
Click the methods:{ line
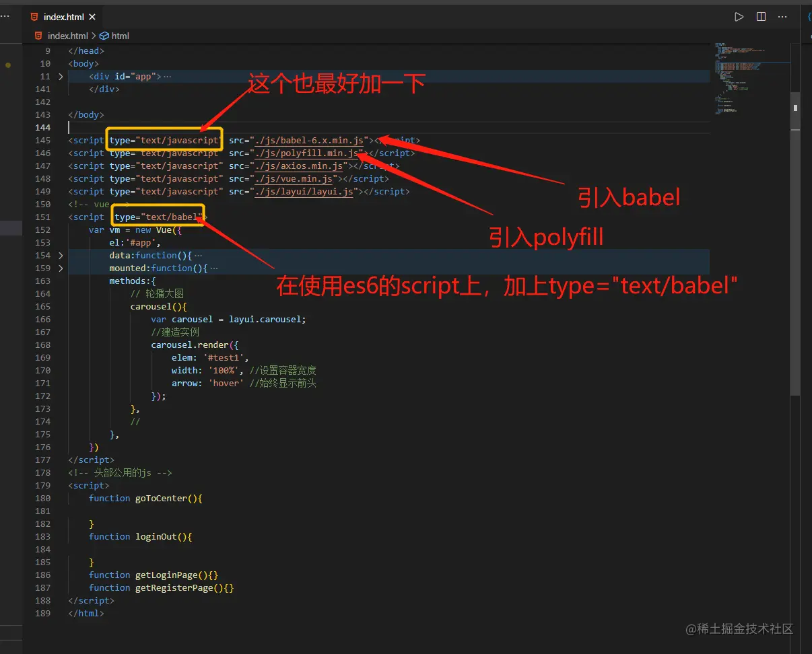(133, 281)
